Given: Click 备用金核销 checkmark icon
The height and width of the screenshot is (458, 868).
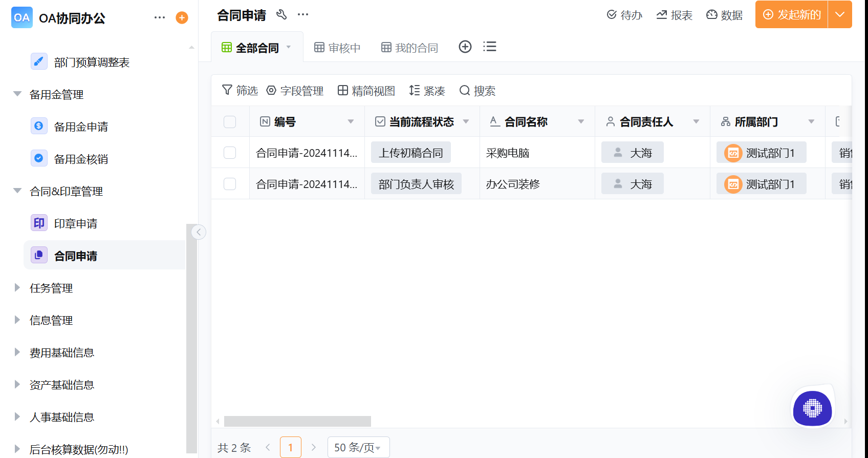Looking at the screenshot, I should tap(39, 158).
